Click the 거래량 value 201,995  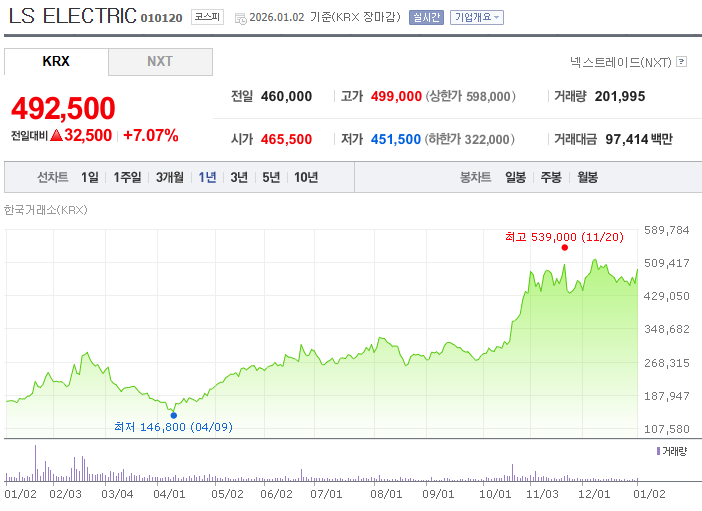(x=620, y=96)
